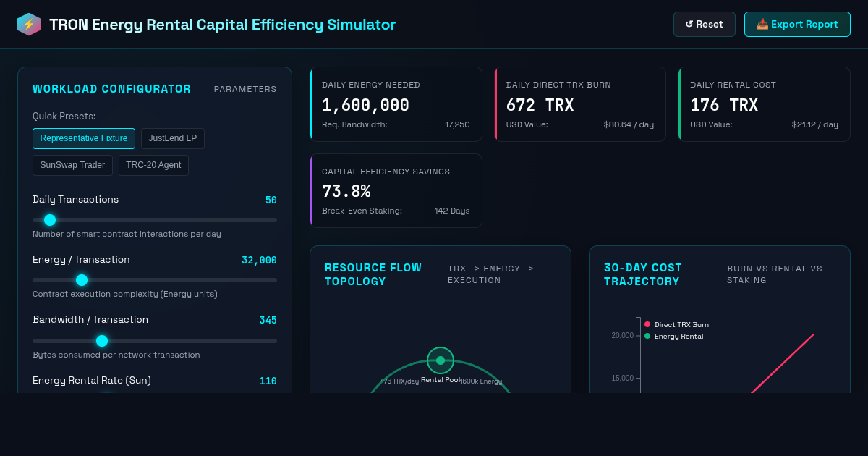The image size is (868, 456).
Task: Select the Daily Rental Cost card
Action: coord(764,104)
